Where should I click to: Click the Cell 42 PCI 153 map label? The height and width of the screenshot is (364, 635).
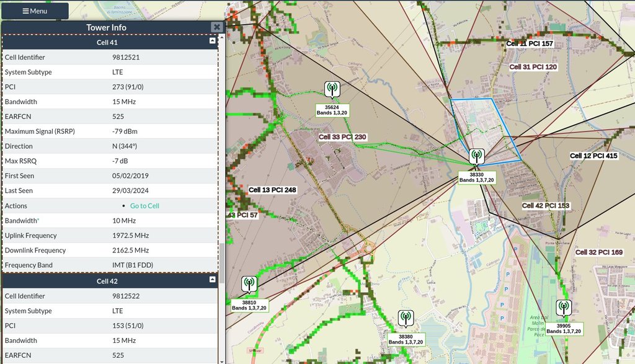point(546,205)
